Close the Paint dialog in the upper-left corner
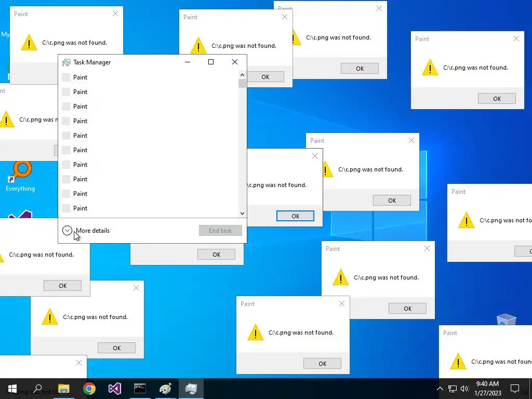The image size is (532, 399). (x=115, y=14)
